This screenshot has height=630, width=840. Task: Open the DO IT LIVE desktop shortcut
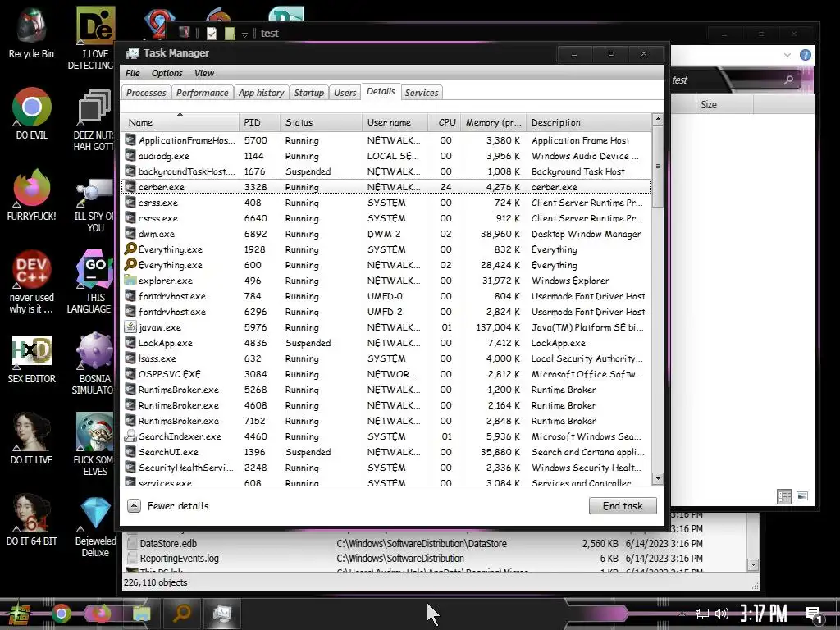[31, 439]
